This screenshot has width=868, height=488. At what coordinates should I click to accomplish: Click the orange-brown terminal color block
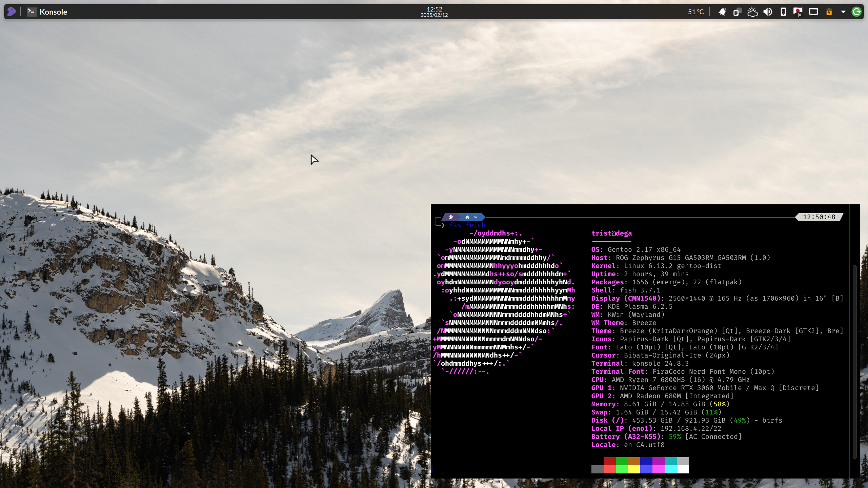634,461
